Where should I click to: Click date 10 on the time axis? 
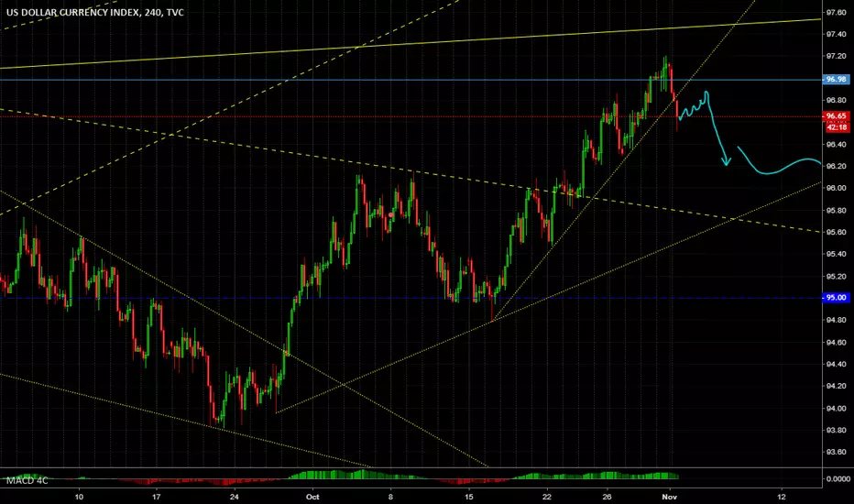click(x=79, y=497)
